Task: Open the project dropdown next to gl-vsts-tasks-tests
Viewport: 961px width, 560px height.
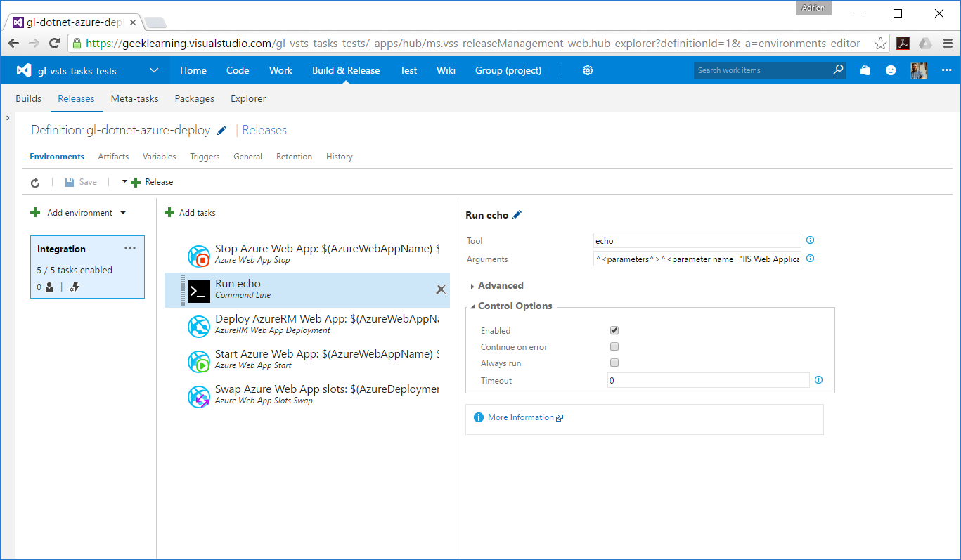Action: coord(154,70)
